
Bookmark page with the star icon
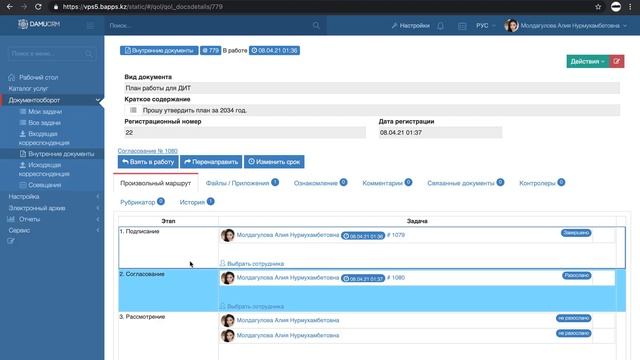[x=598, y=7]
